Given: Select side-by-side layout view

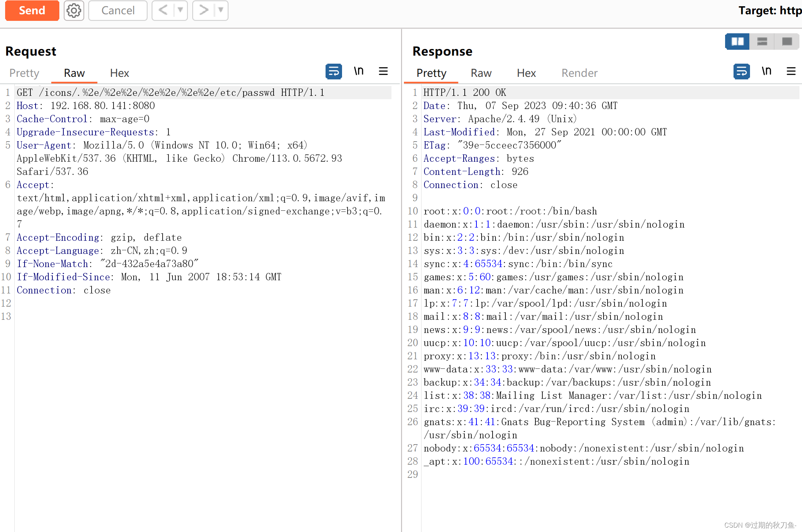Looking at the screenshot, I should coord(737,41).
